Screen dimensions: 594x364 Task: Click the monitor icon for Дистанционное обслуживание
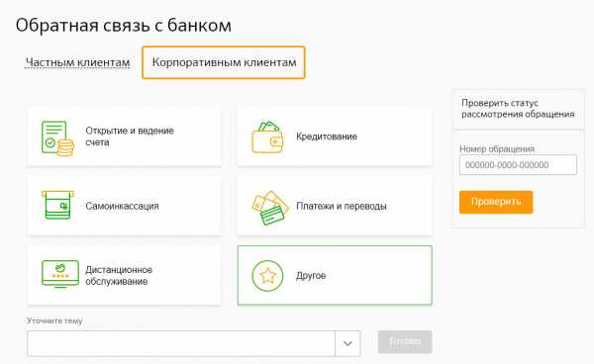click(x=59, y=274)
